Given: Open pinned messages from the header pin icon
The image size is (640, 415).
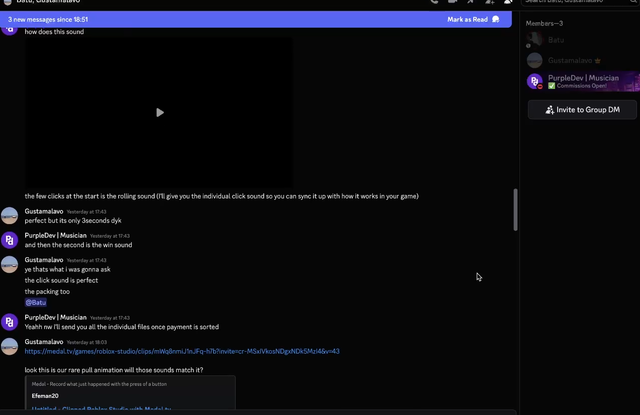Looking at the screenshot, I should [471, 2].
